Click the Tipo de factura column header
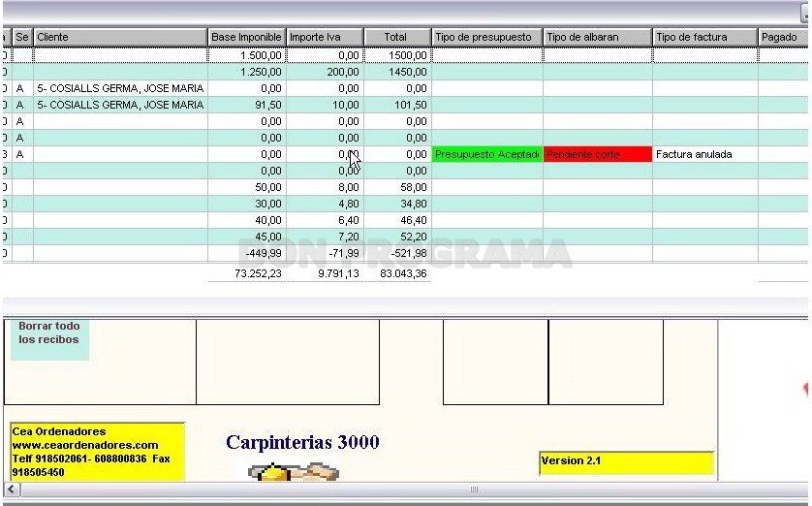The width and height of the screenshot is (812, 506). click(704, 37)
